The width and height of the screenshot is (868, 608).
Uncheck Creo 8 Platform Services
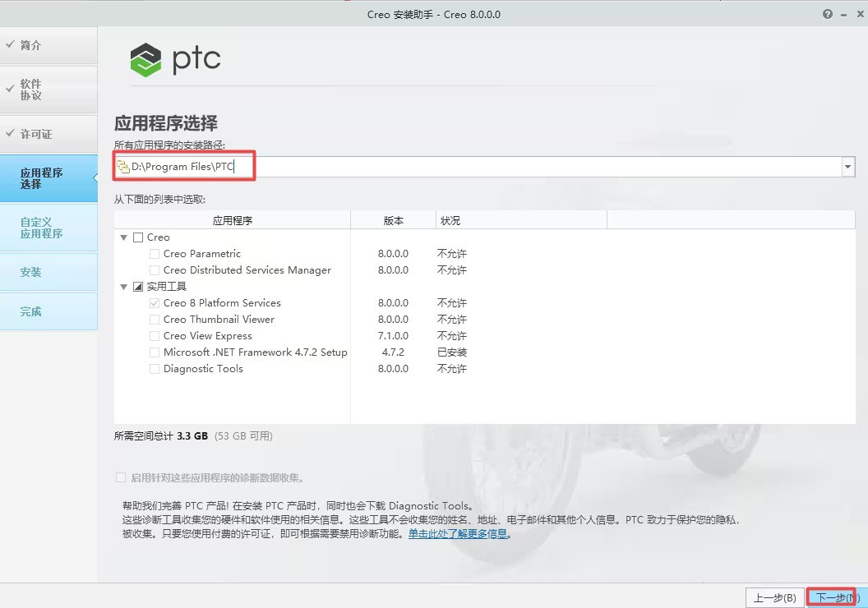(x=154, y=302)
